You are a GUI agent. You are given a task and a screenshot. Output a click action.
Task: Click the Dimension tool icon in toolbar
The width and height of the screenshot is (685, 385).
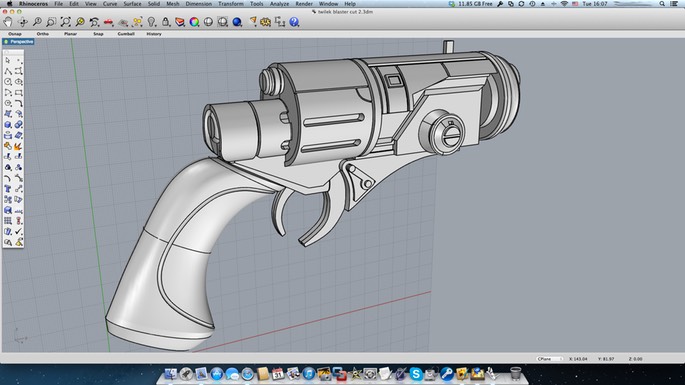click(280, 22)
